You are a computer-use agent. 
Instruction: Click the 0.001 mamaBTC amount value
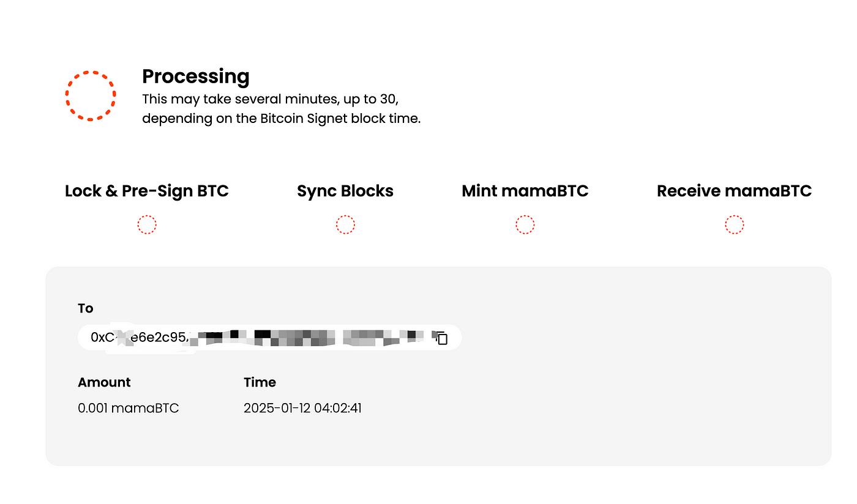pyautogui.click(x=129, y=408)
